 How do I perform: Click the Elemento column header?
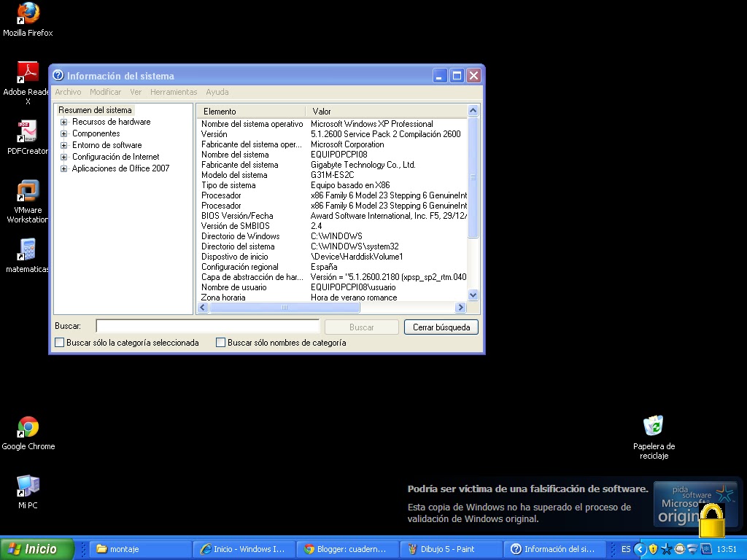251,112
